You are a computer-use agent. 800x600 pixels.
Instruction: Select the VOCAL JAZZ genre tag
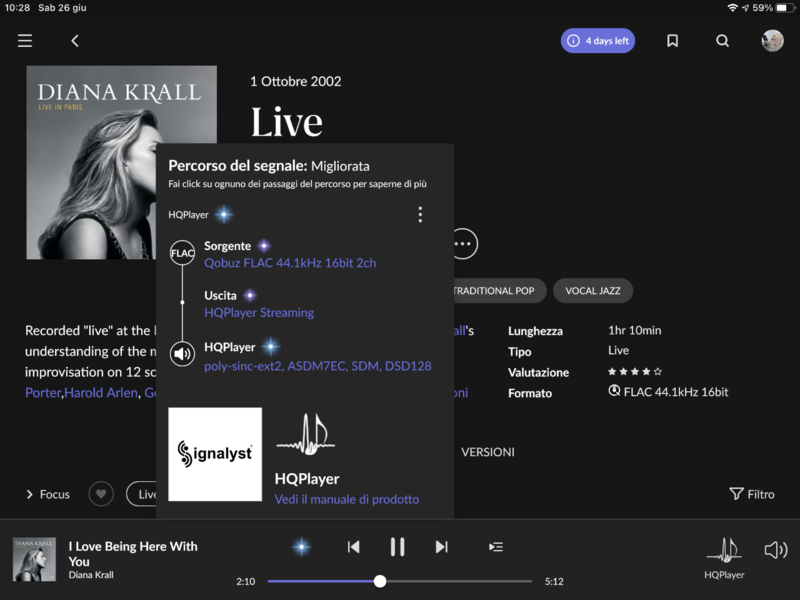click(592, 291)
